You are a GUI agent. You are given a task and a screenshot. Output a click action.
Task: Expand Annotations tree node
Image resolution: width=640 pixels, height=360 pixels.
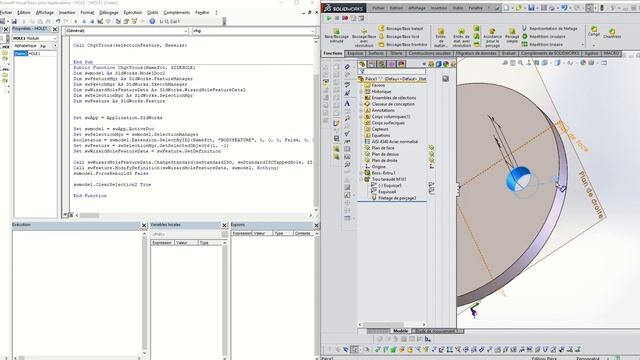click(361, 111)
